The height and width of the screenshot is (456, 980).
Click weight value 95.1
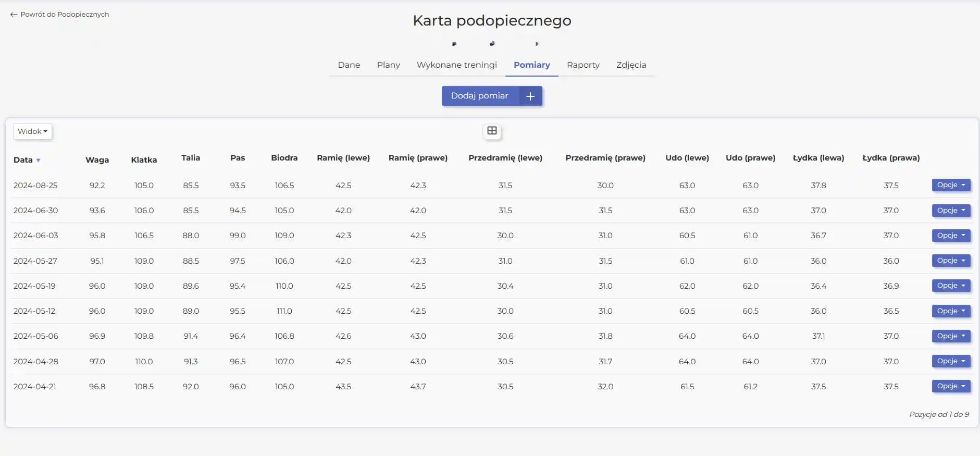tap(97, 261)
